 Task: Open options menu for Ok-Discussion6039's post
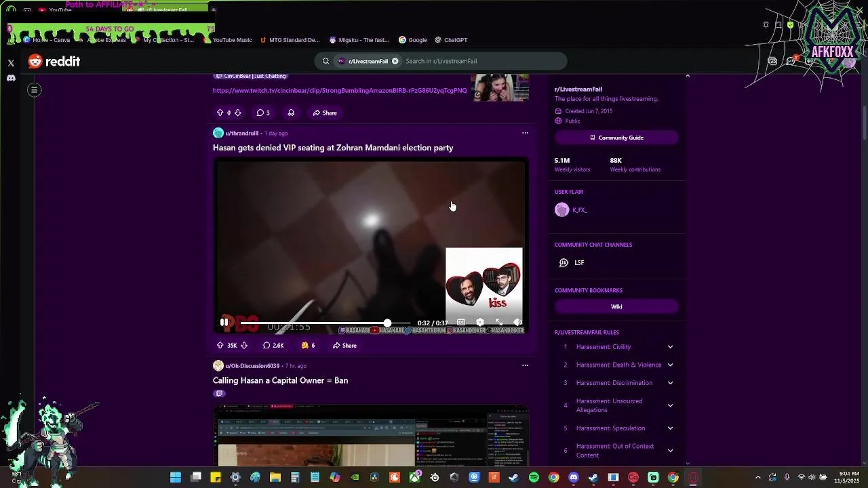click(525, 365)
